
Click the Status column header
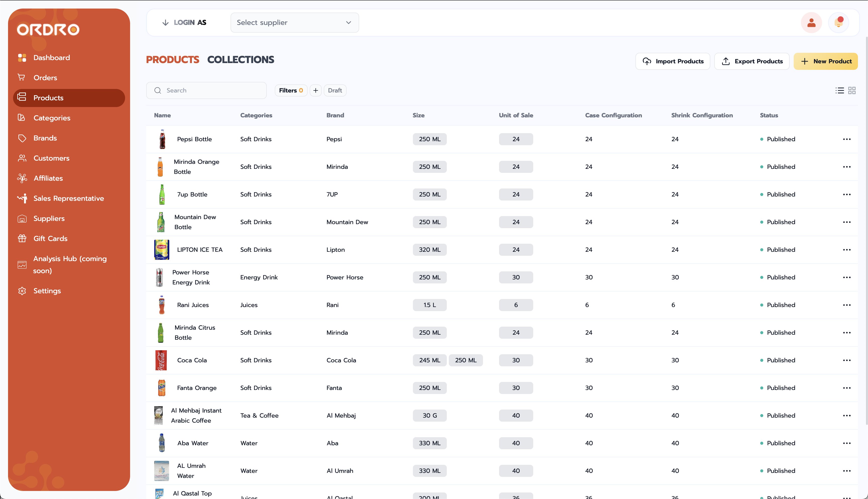point(769,116)
